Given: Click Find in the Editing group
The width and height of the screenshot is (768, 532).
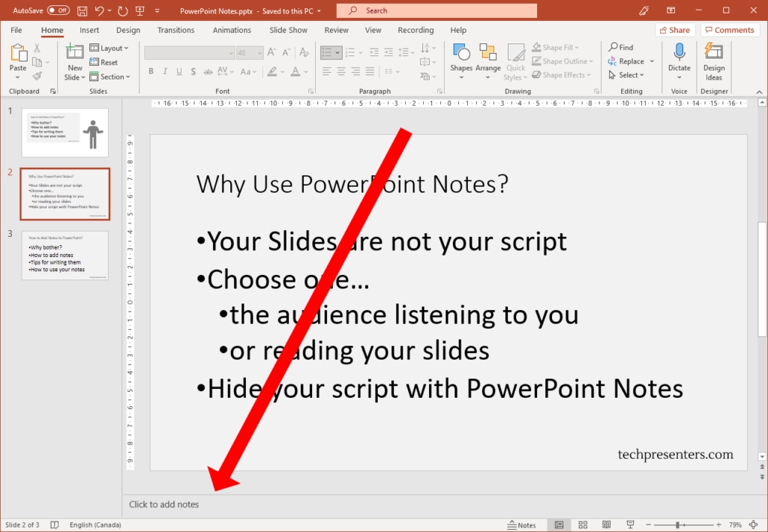Looking at the screenshot, I should pos(621,47).
